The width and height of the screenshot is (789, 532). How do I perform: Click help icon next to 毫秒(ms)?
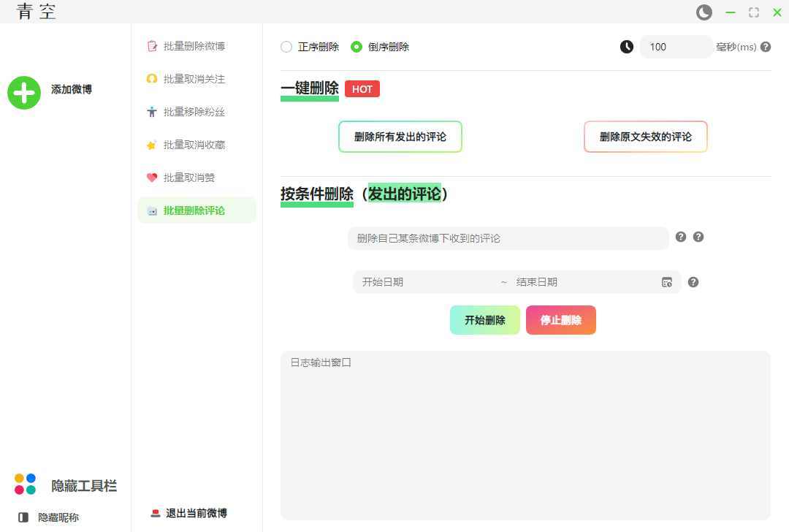click(766, 47)
